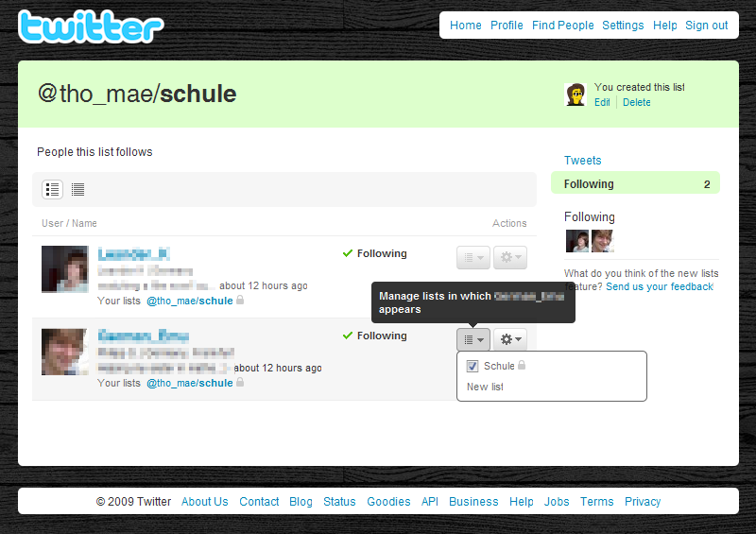Click first small avatar under Following sidebar

point(577,241)
